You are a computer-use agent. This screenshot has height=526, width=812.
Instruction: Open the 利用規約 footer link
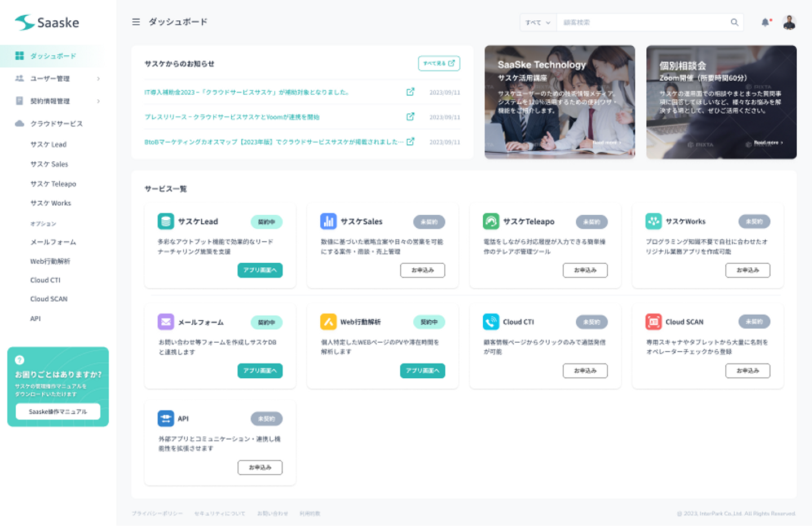pyautogui.click(x=310, y=514)
